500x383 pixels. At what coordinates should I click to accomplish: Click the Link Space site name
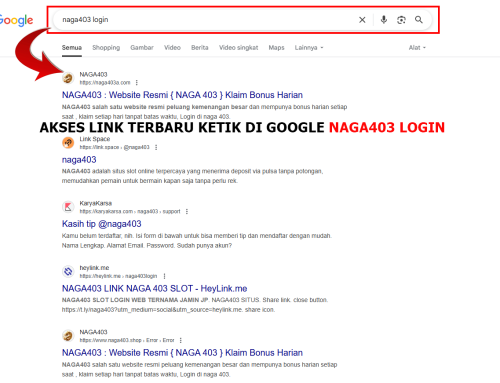pyautogui.click(x=95, y=139)
